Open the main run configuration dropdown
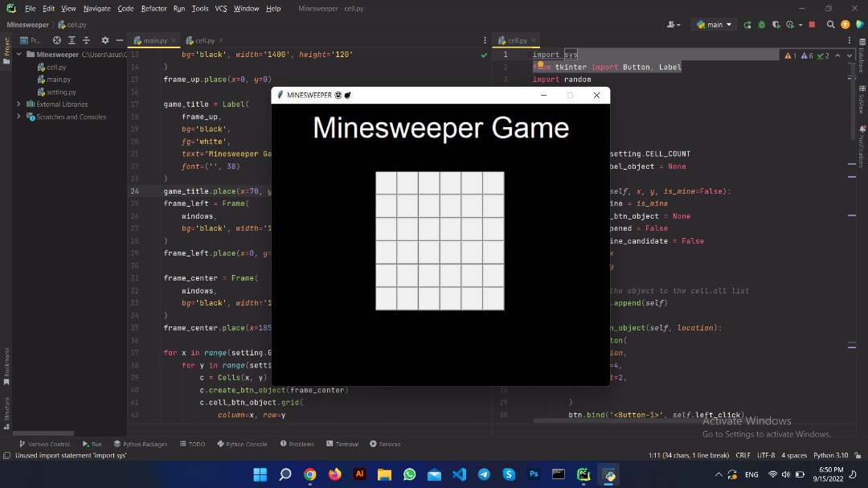Image resolution: width=868 pixels, height=488 pixels. pyautogui.click(x=714, y=24)
